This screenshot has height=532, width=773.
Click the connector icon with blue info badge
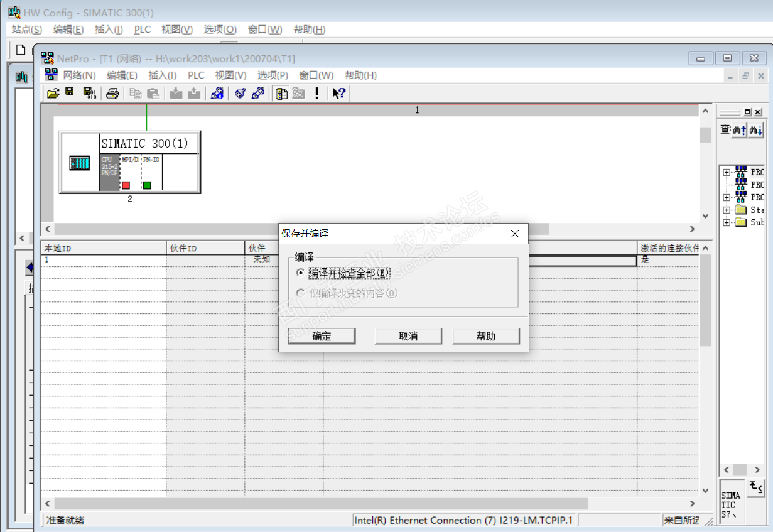click(217, 94)
